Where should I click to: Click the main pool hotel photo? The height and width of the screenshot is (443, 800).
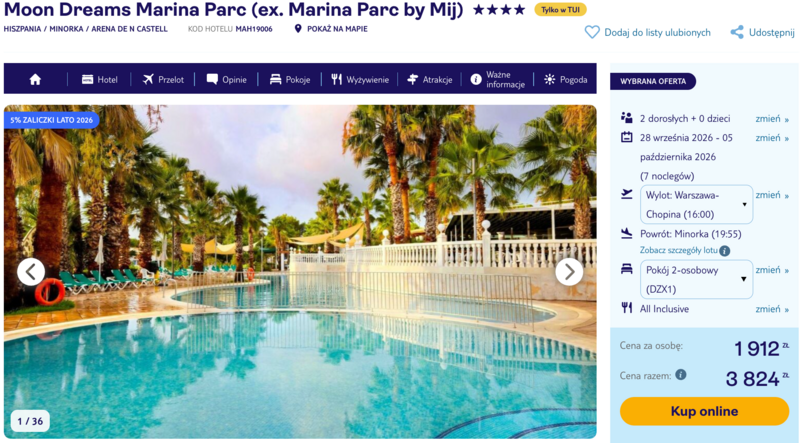(300, 272)
